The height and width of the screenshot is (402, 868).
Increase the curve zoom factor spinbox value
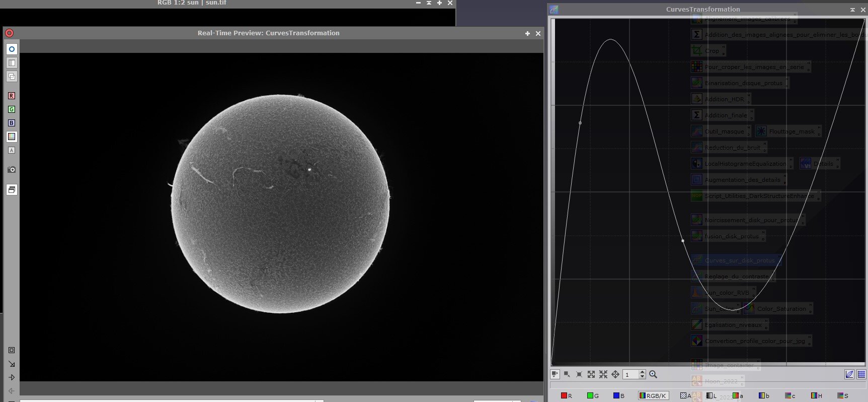642,372
